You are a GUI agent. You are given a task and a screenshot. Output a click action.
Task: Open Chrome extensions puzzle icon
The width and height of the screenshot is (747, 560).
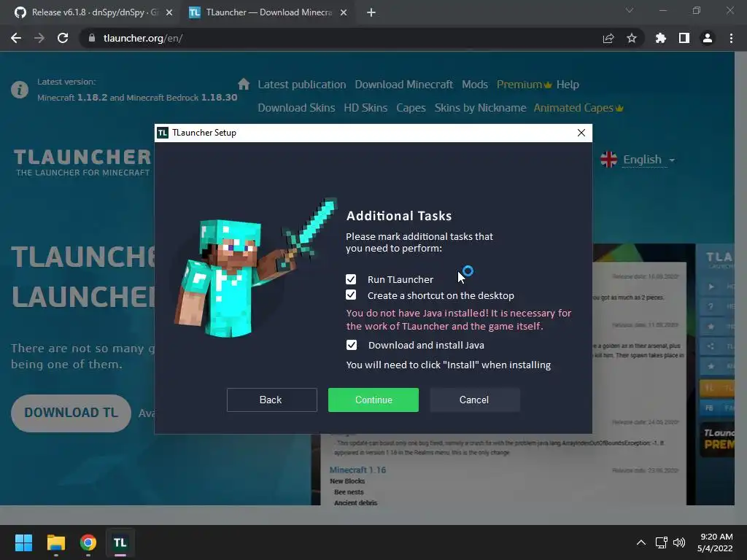point(661,38)
